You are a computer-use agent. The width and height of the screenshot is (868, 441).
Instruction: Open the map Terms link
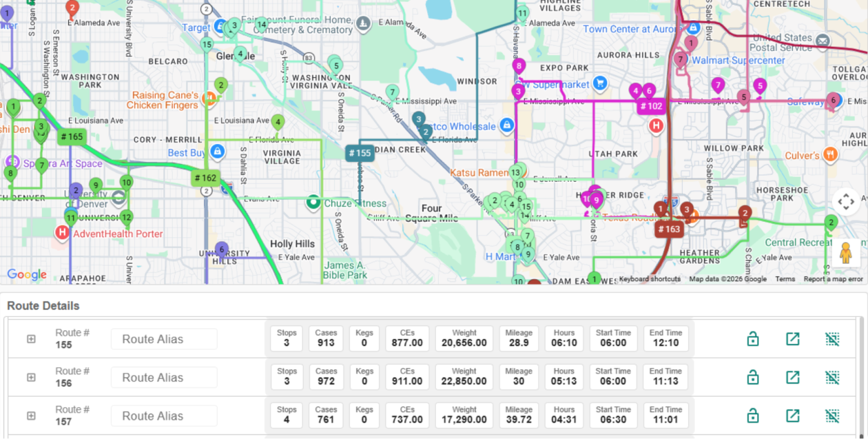(x=785, y=279)
